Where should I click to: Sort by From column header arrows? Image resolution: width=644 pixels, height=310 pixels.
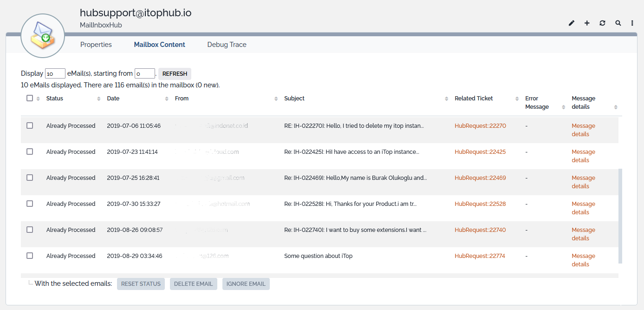(x=276, y=99)
